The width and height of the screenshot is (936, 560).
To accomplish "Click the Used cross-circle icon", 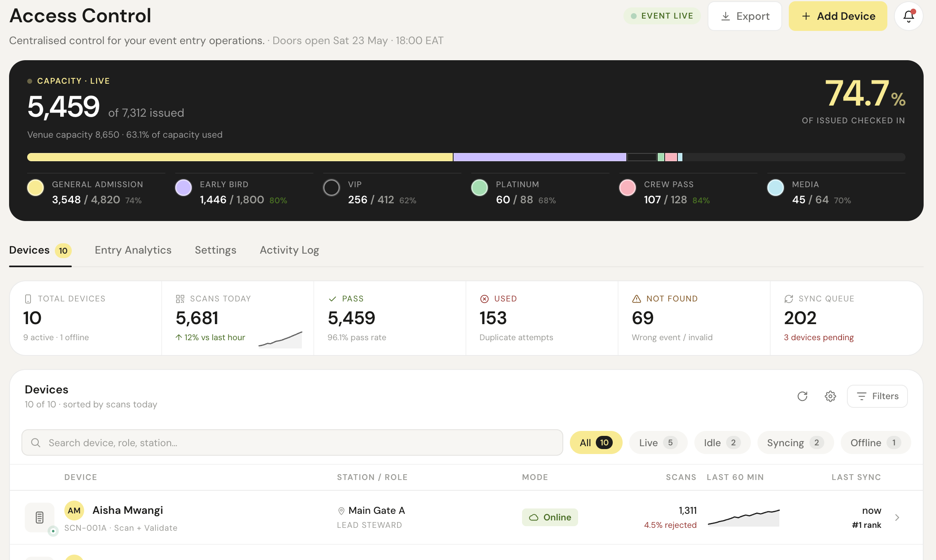I will [x=484, y=299].
